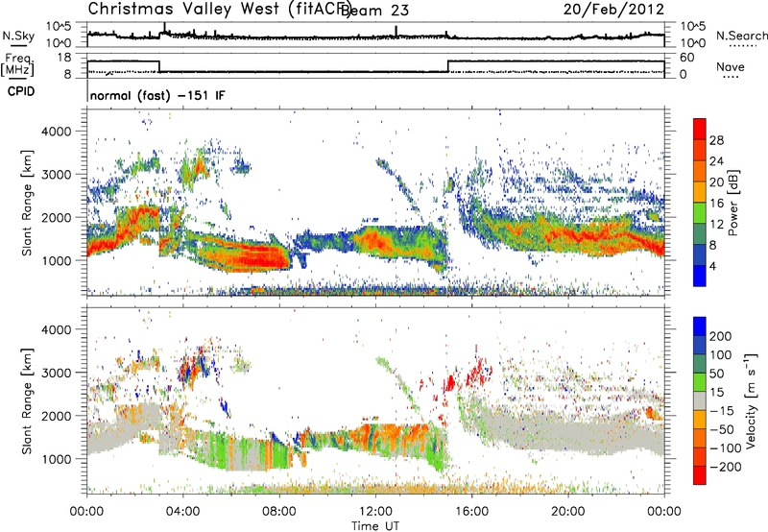
Task: Click the 'Velocity [m s-1]' colorbar label
Action: (x=750, y=400)
